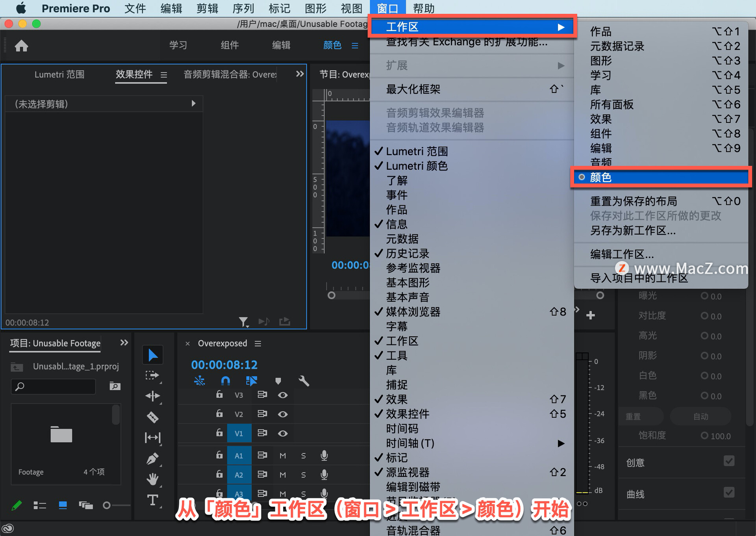Adjust project thumbnail zoom slider
Screen dimensions: 756x536
click(107, 505)
